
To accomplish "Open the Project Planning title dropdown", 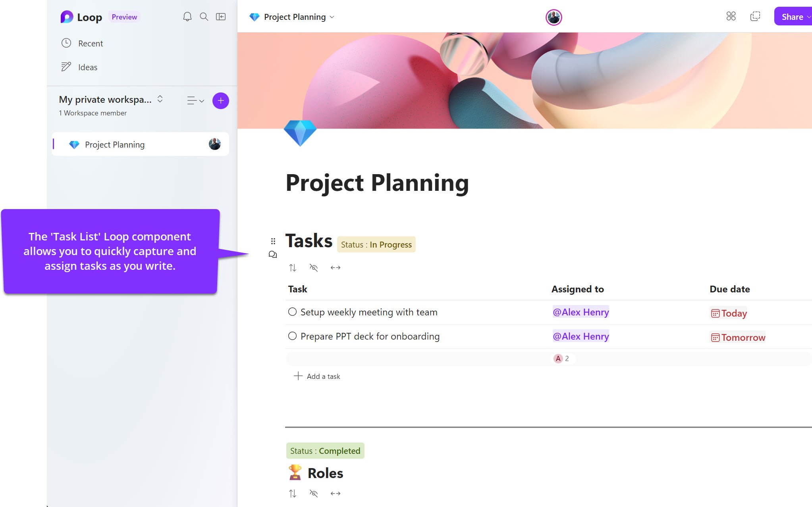I will (x=332, y=17).
